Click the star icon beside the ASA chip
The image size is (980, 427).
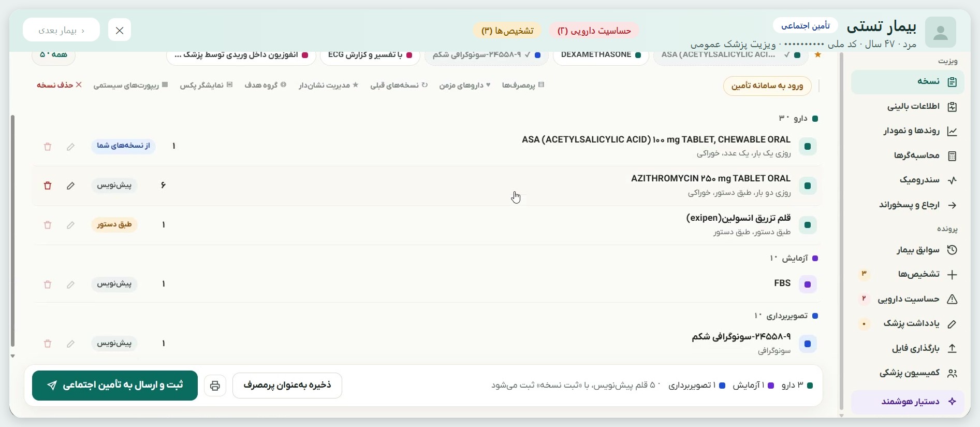tap(818, 55)
